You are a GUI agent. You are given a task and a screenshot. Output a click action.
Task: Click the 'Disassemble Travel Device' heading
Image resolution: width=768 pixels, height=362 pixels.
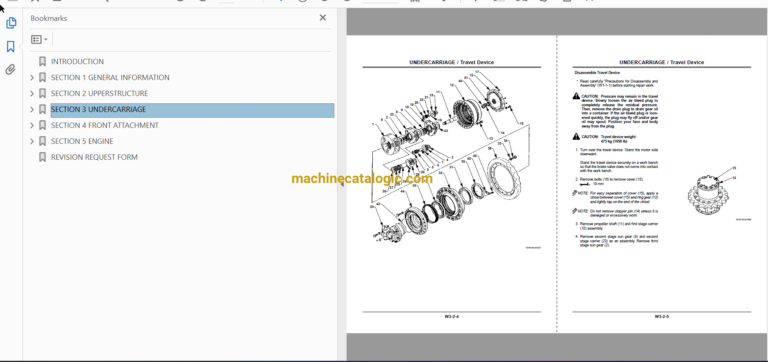597,72
